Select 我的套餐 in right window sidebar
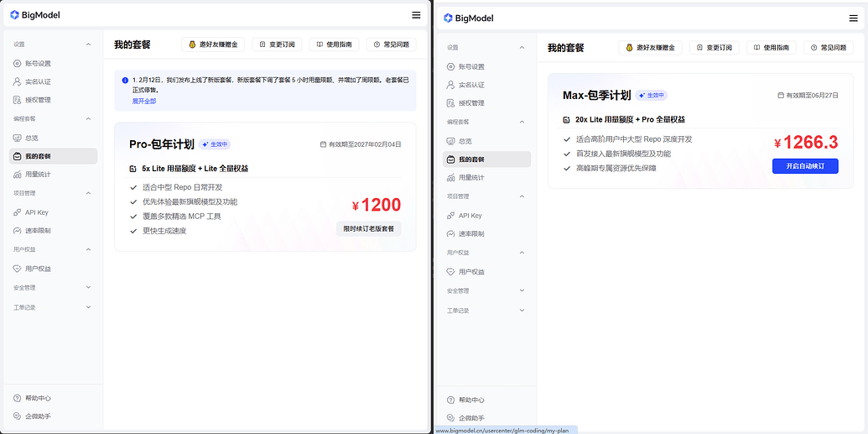Screen dimensions: 868x434 [x=486, y=159]
